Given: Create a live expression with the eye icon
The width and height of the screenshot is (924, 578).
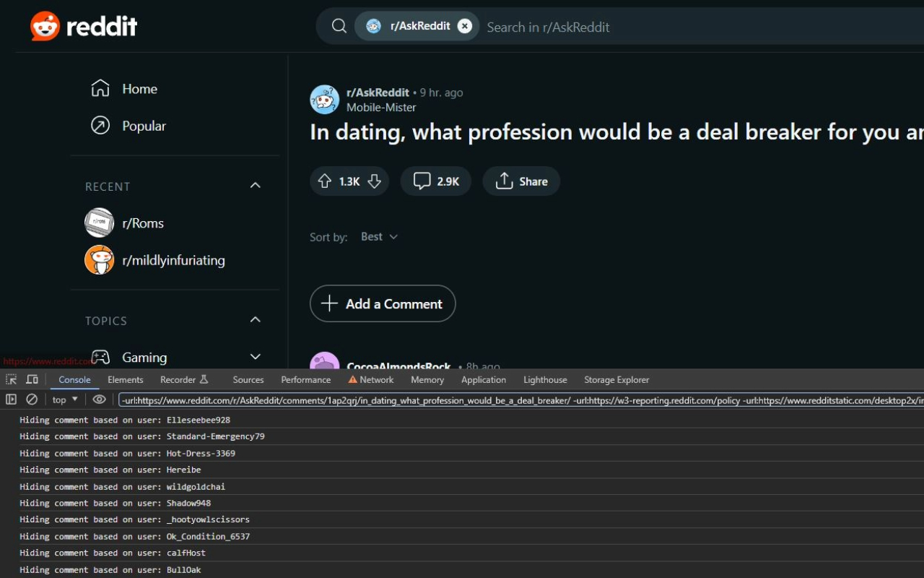Looking at the screenshot, I should click(100, 400).
